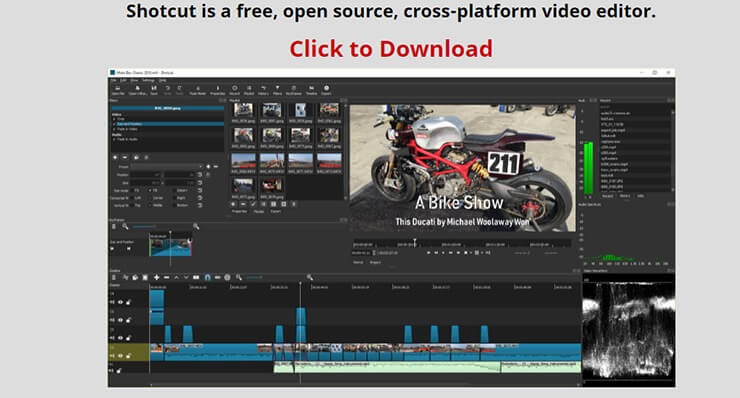Toggle the eye icon on top video track
The image size is (740, 398).
(120, 302)
